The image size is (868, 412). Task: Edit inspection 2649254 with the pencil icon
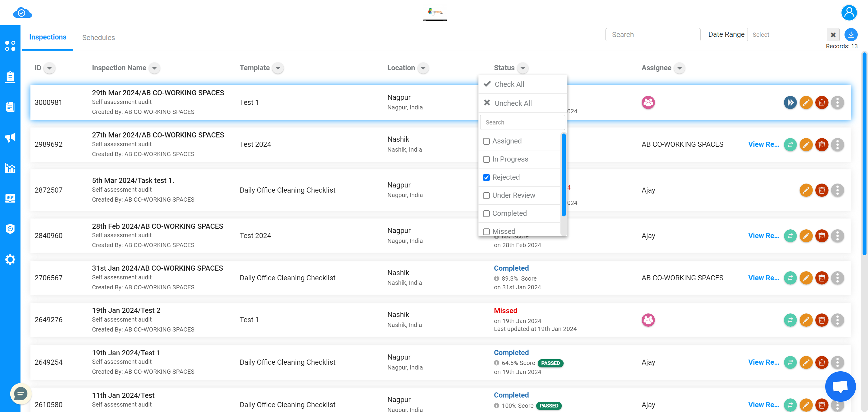tap(806, 363)
